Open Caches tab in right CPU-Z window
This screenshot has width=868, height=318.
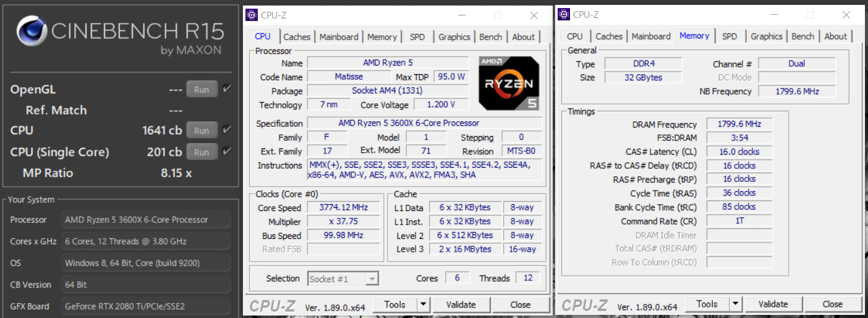pos(609,37)
